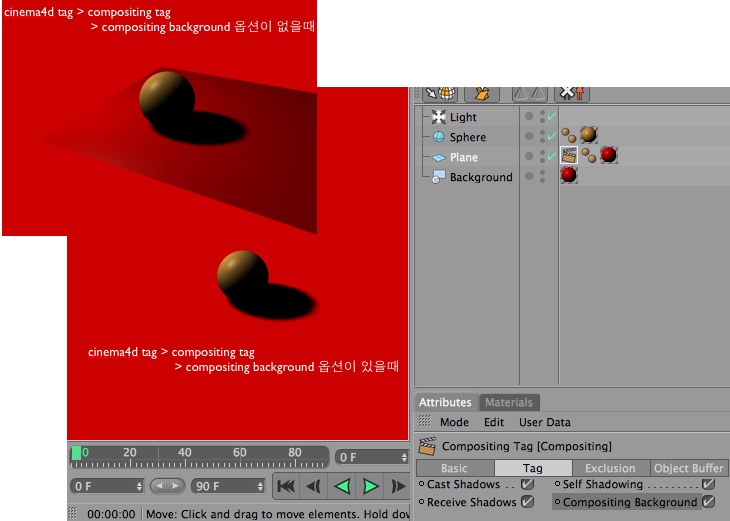Viewport: 730px width, 521px height.
Task: Uncheck Receive Shadows checkbox
Action: pos(527,502)
